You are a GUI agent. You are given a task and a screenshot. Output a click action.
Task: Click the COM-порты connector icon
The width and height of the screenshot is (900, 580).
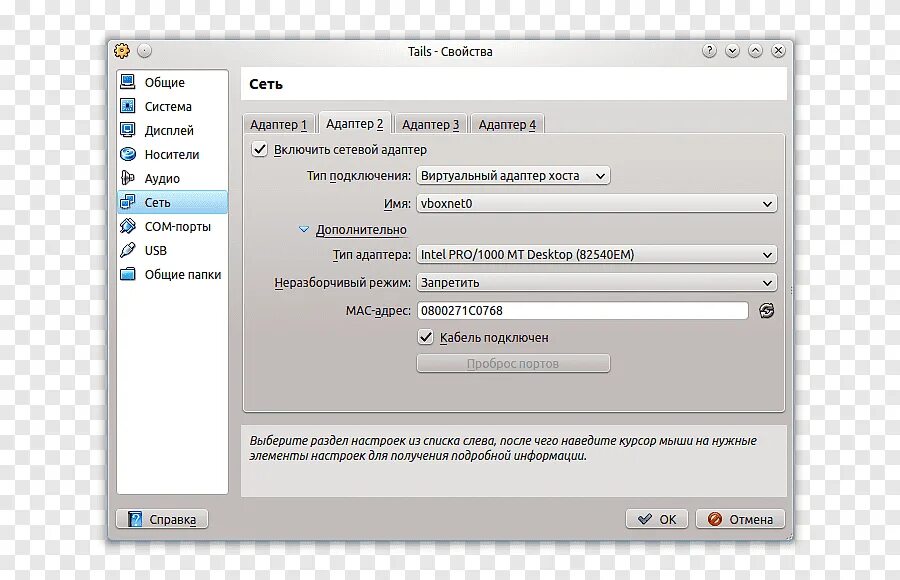point(127,226)
